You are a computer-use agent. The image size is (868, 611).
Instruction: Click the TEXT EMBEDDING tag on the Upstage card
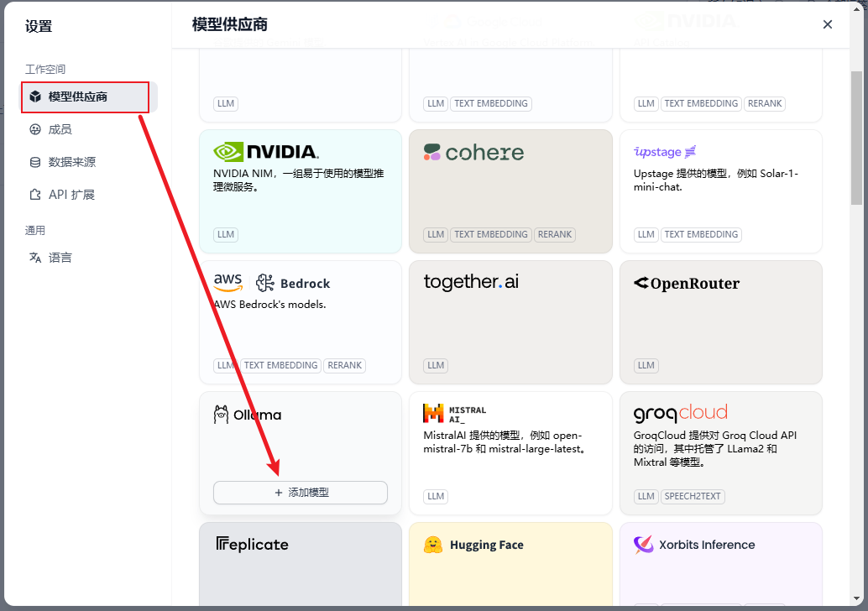coord(701,235)
